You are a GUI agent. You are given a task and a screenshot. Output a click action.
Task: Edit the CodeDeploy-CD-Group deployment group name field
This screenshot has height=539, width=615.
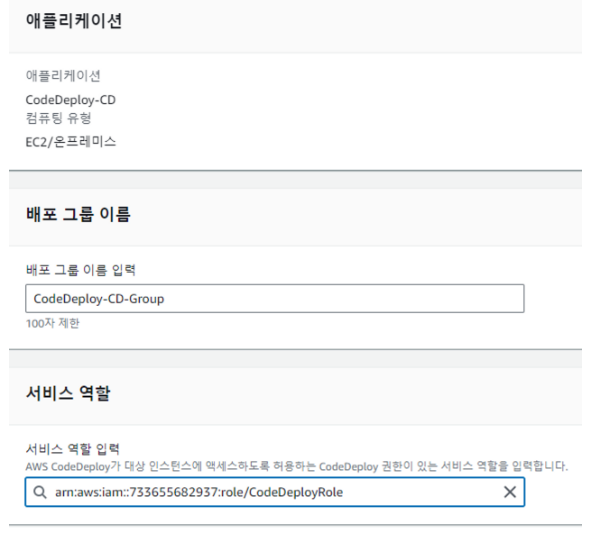pos(275,299)
